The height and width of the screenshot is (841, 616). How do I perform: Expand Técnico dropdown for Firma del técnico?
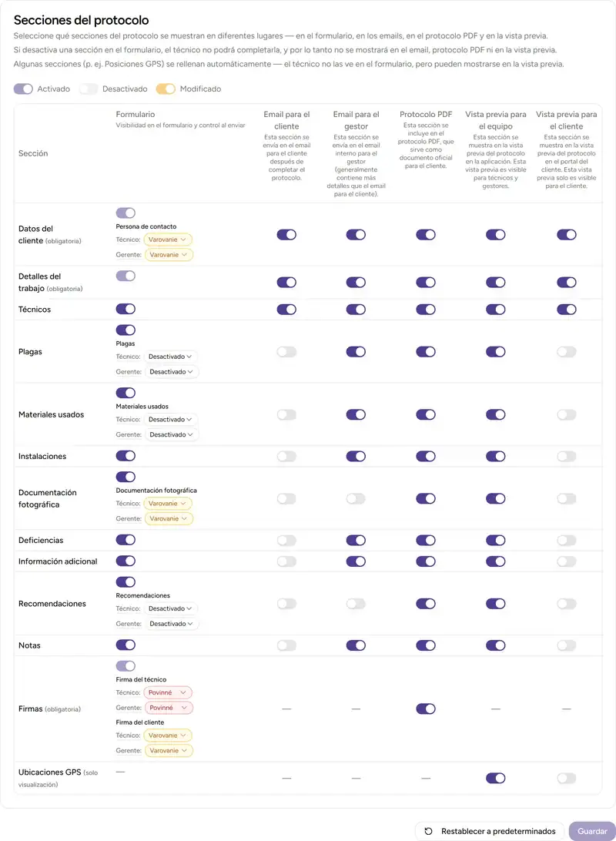click(x=168, y=692)
